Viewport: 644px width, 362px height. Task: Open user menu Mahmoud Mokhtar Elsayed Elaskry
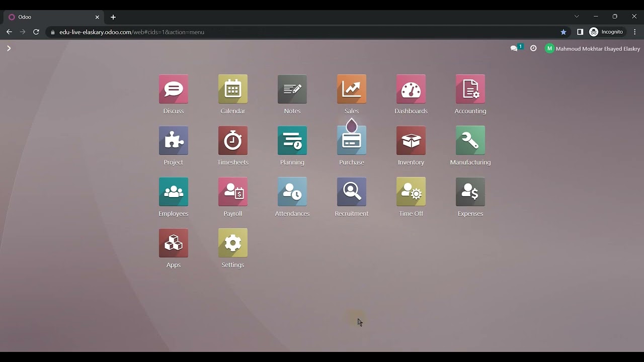[593, 49]
